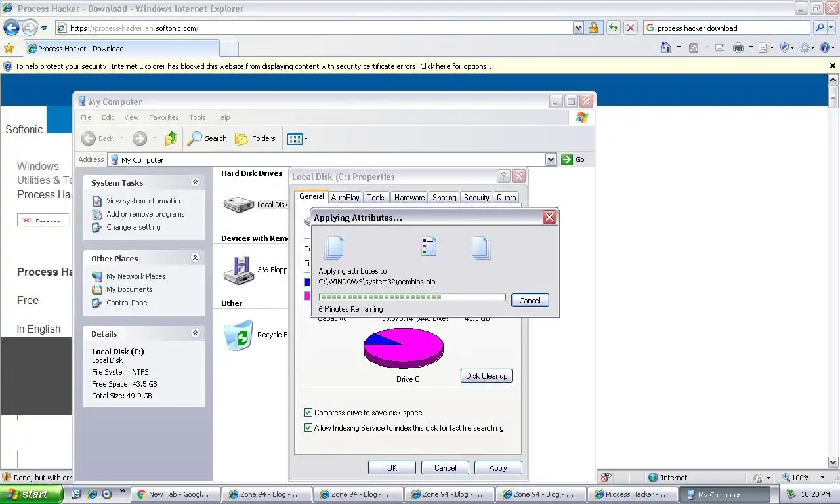Open a new IE tab
Screen dimensions: 840x504
click(228, 49)
